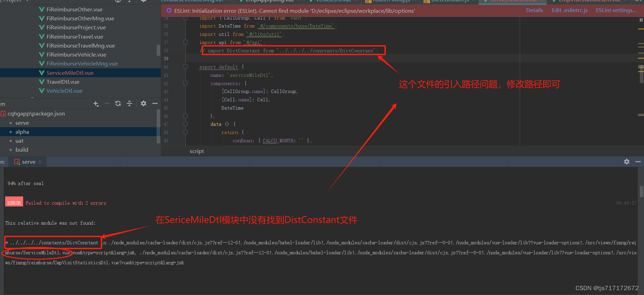Click the commented DictConstant import line
Screen dimensions: 644x295
290,51
